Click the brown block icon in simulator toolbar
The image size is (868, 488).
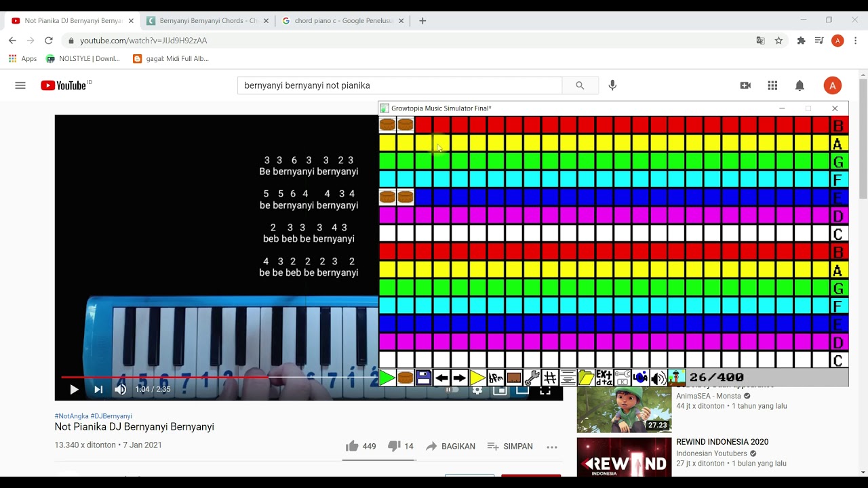514,378
